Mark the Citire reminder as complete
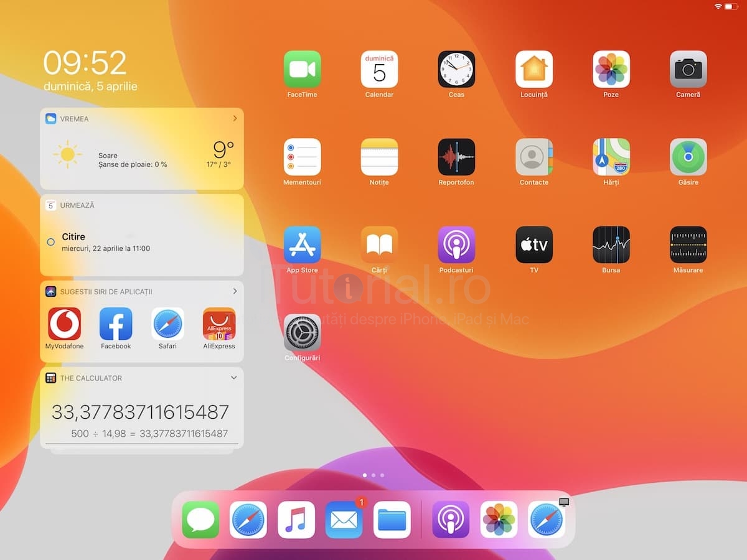The width and height of the screenshot is (747, 560). [x=51, y=242]
